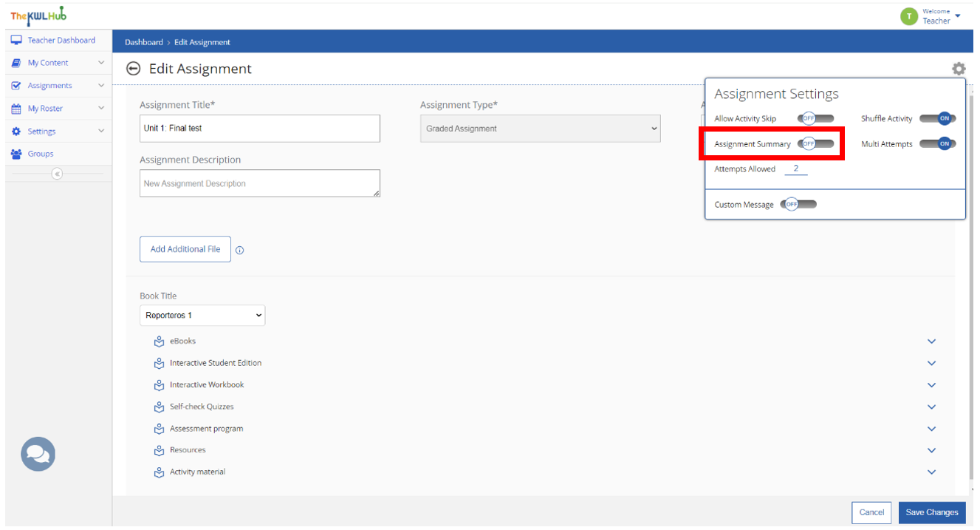This screenshot has height=530, width=980.
Task: Click the Settings gear icon in sidebar
Action: pyautogui.click(x=16, y=132)
